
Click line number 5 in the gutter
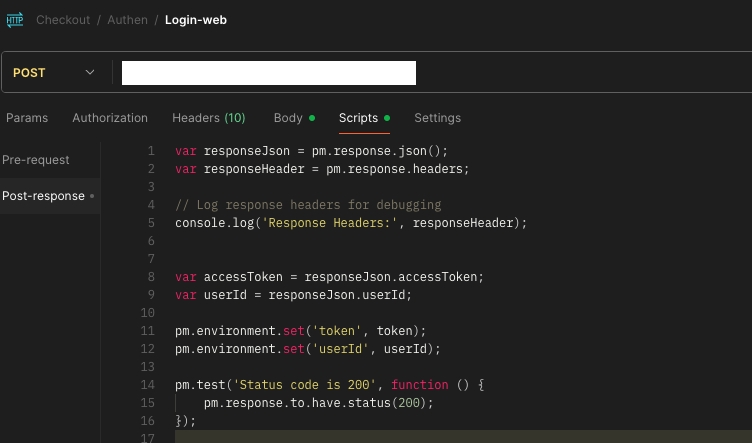click(151, 223)
